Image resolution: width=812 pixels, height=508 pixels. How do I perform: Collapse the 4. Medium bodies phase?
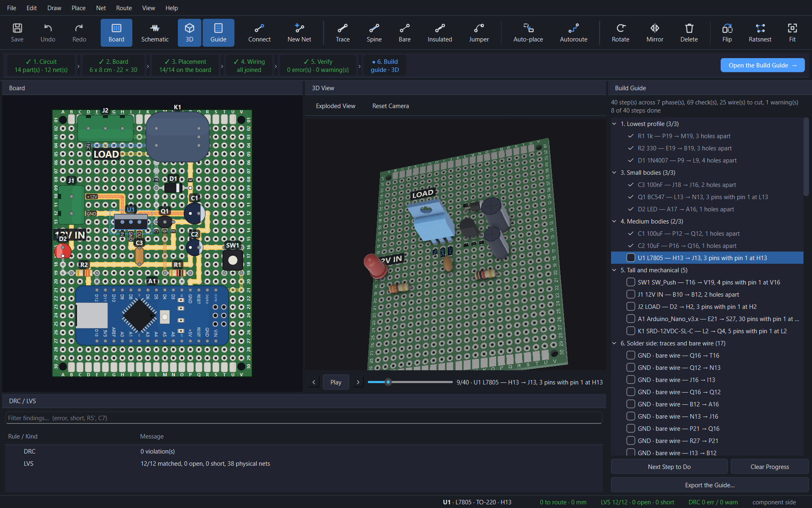point(614,221)
